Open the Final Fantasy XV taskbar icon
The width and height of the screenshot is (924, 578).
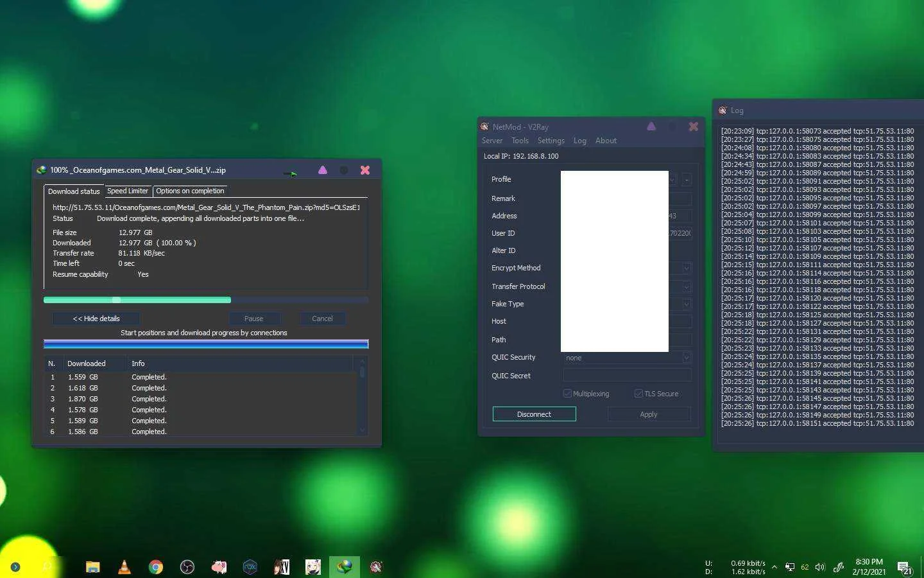[x=281, y=567]
